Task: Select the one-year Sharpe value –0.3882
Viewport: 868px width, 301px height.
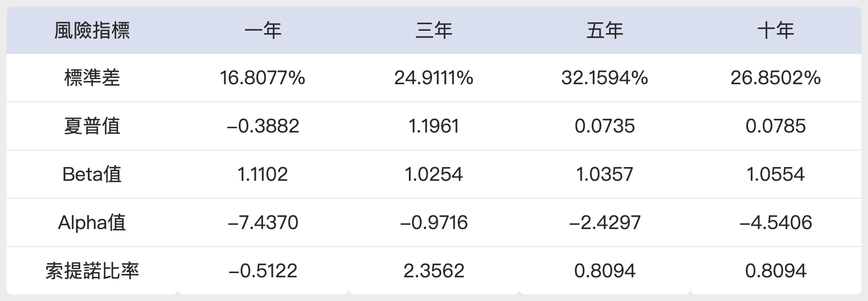Action: [263, 126]
